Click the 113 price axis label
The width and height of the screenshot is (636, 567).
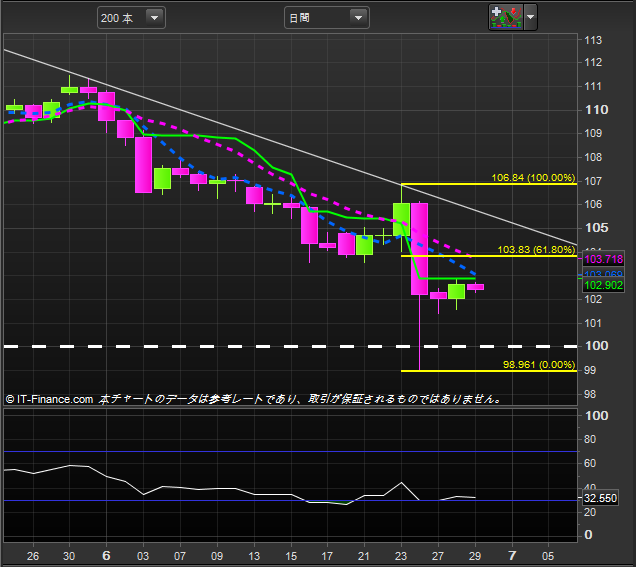click(593, 40)
